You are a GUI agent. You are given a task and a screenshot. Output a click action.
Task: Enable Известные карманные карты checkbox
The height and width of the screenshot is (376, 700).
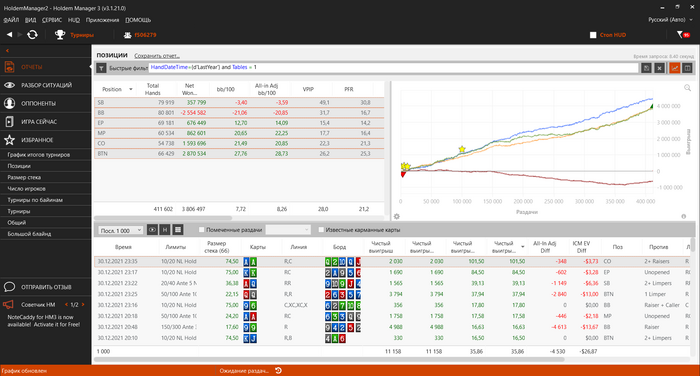click(x=321, y=230)
